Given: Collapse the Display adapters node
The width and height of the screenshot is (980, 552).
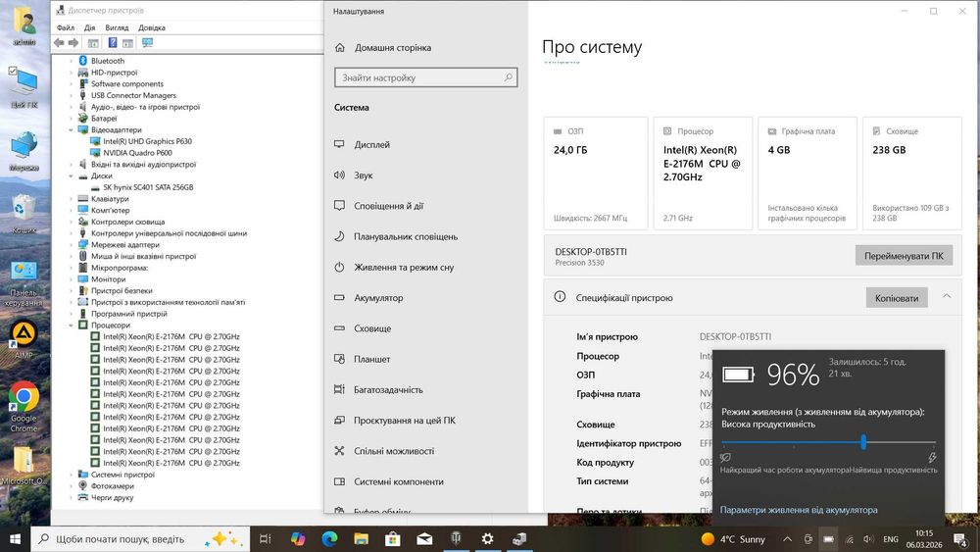Looking at the screenshot, I should coord(71,130).
